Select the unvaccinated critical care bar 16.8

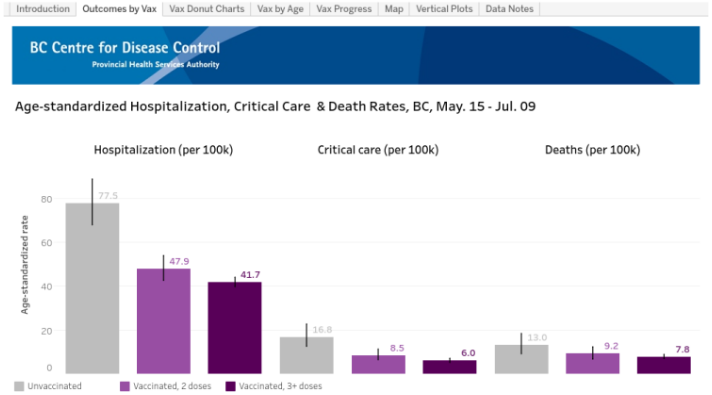click(307, 355)
